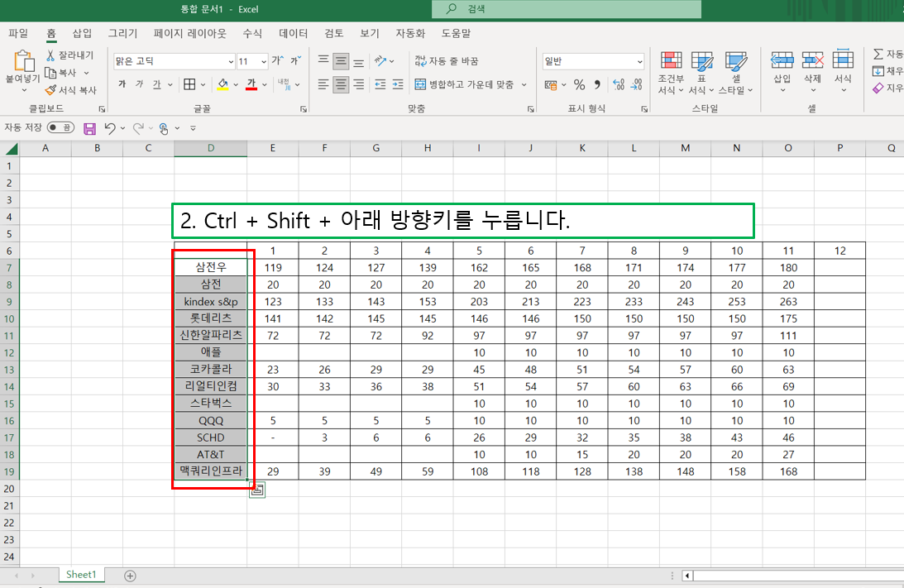Open font name dropdown (맑은 고딕)
Screen dimensions: 904x588
[231, 61]
